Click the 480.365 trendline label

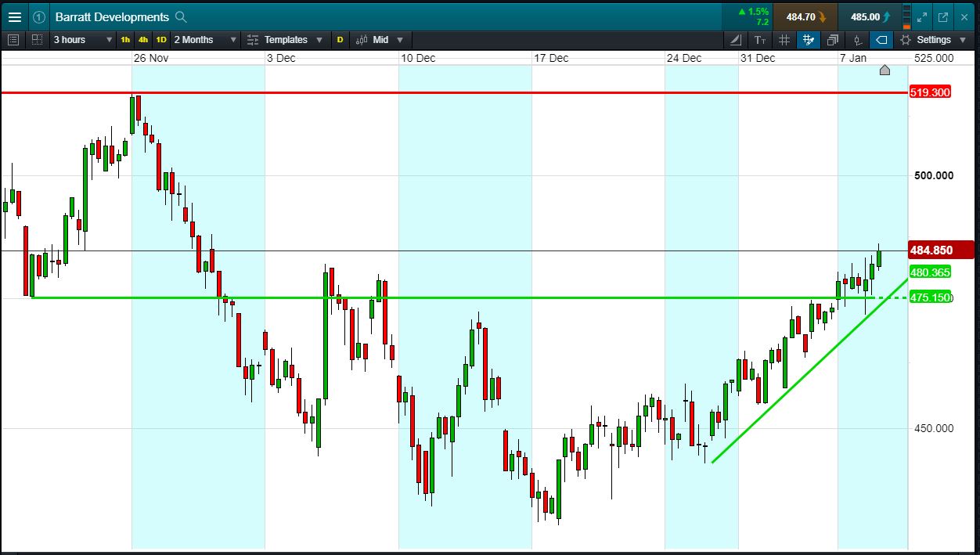coord(931,272)
